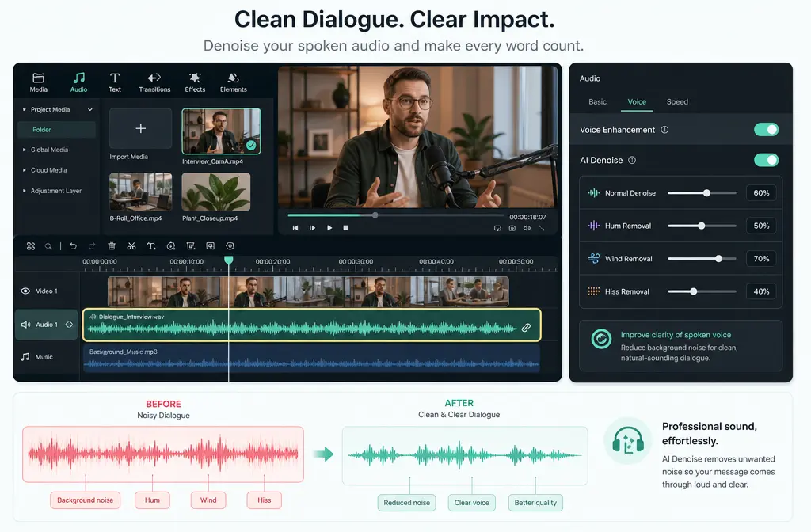Adjust the Hiss Removal slider handle
This screenshot has height=532, width=811.
tap(693, 291)
